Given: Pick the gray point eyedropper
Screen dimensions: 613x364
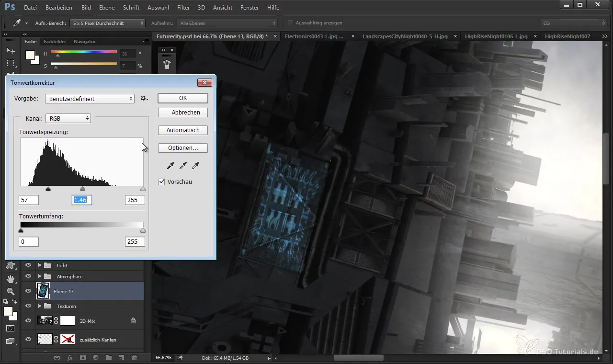Looking at the screenshot, I should [183, 166].
